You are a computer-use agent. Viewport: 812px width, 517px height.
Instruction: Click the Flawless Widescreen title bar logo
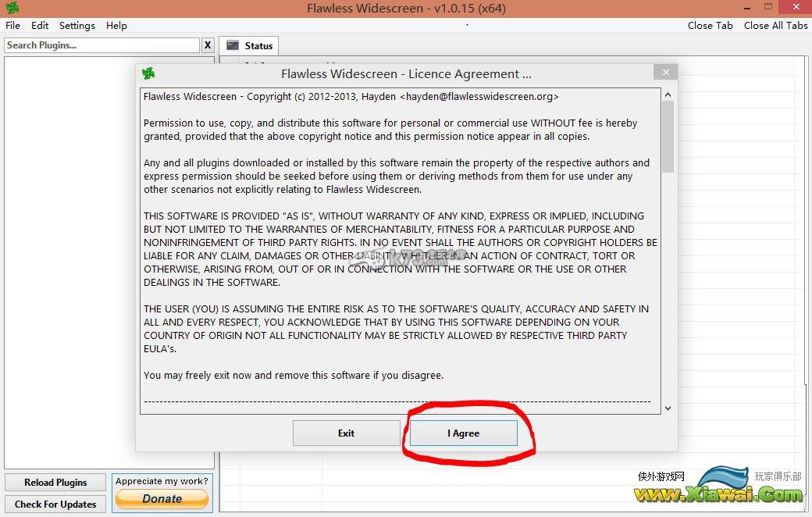[x=12, y=8]
